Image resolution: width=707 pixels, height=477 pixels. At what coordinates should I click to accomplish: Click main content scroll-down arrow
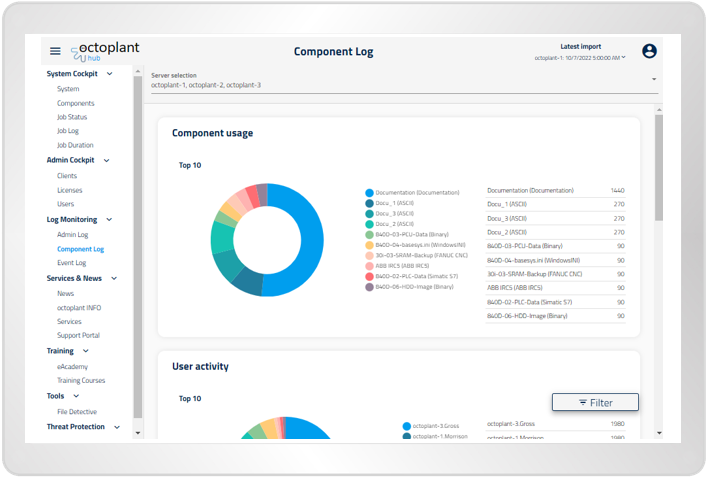659,433
